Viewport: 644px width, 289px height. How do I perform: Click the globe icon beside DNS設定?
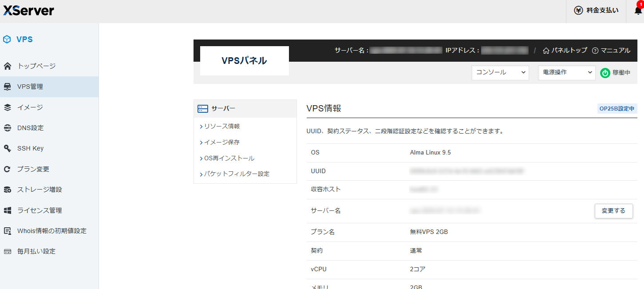coord(7,128)
